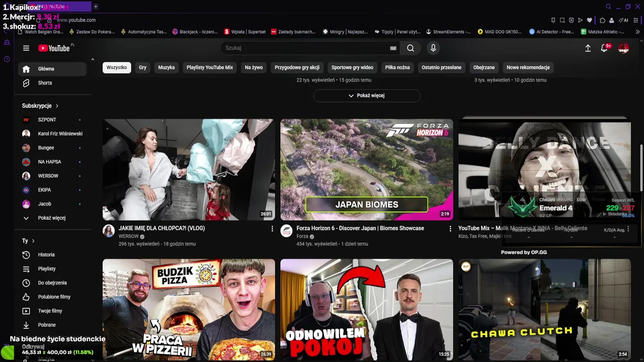The height and width of the screenshot is (362, 644).
Task: Select the Nowe rekomendacje chip
Action: coord(528,67)
